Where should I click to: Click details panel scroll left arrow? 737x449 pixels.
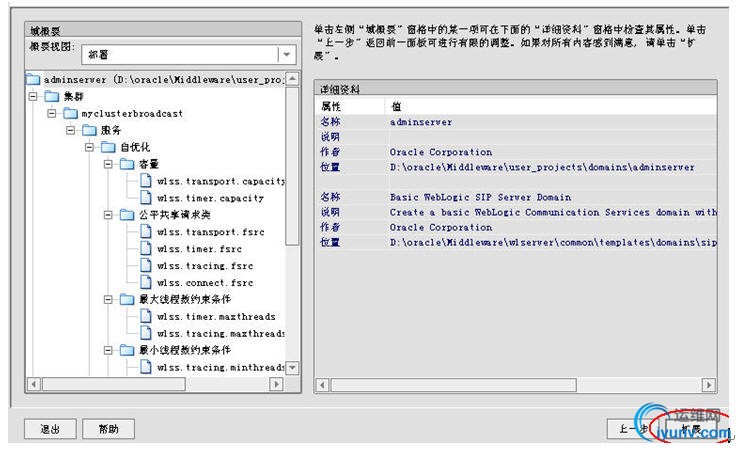[322, 385]
